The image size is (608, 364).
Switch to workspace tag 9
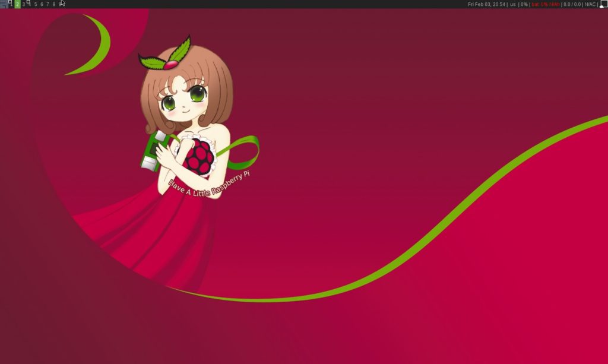[x=60, y=4]
